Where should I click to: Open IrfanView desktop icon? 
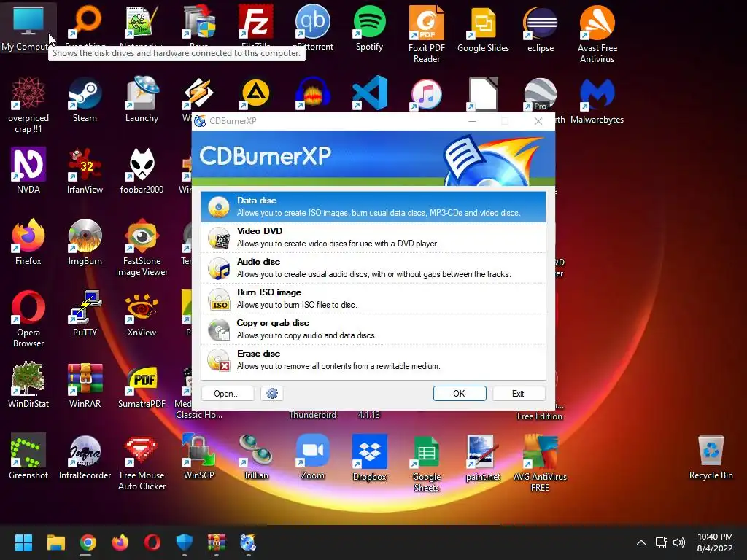click(85, 171)
